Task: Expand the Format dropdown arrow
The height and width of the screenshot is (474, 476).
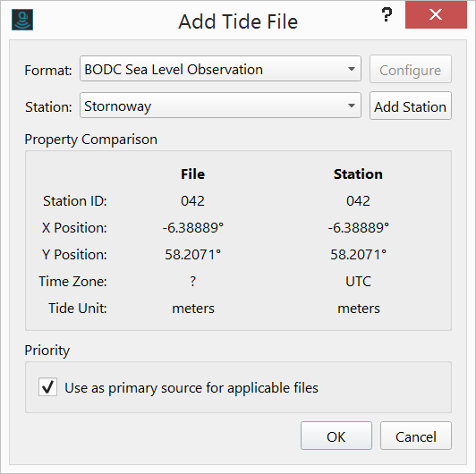Action: [352, 69]
